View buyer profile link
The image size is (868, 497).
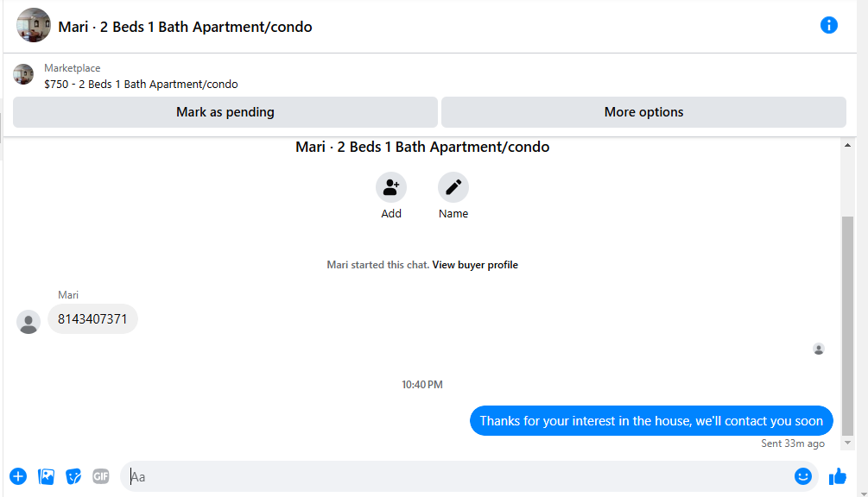[x=475, y=265]
